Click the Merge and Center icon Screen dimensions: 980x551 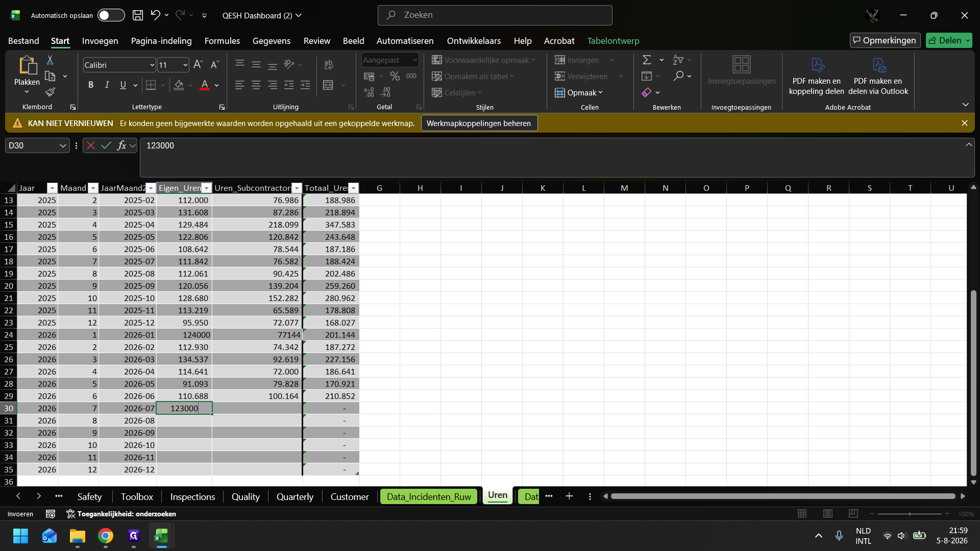click(x=328, y=85)
